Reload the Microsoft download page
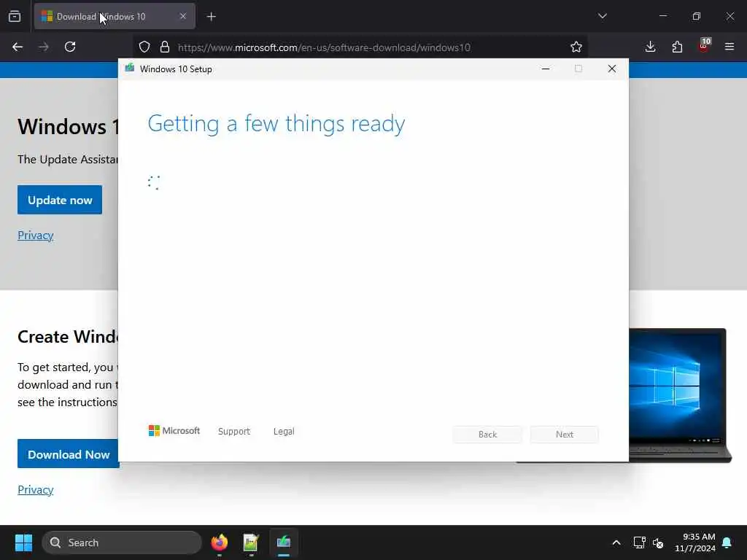Viewport: 747px width, 560px height. (70, 47)
